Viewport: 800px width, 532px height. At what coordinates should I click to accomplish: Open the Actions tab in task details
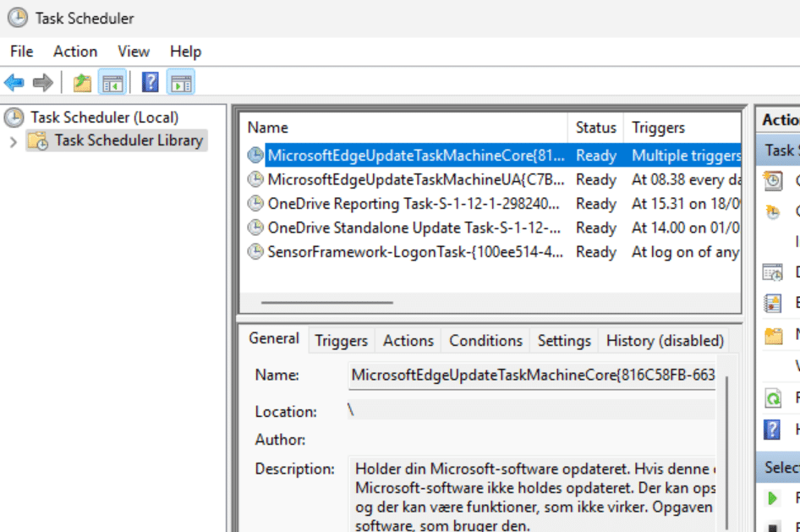pos(408,340)
